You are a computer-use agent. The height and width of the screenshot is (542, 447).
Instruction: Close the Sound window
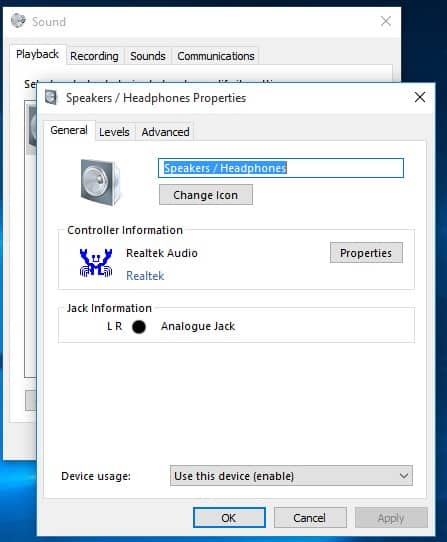click(x=386, y=21)
